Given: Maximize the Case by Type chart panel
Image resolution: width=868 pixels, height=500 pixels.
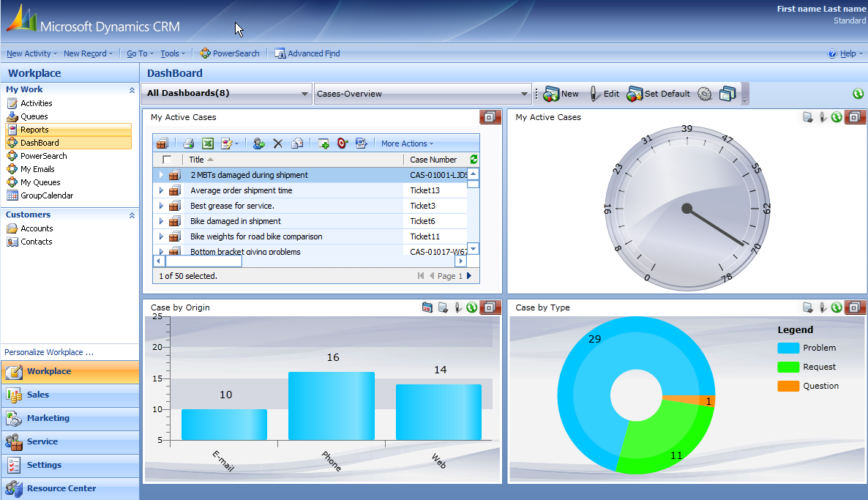Looking at the screenshot, I should (x=854, y=307).
